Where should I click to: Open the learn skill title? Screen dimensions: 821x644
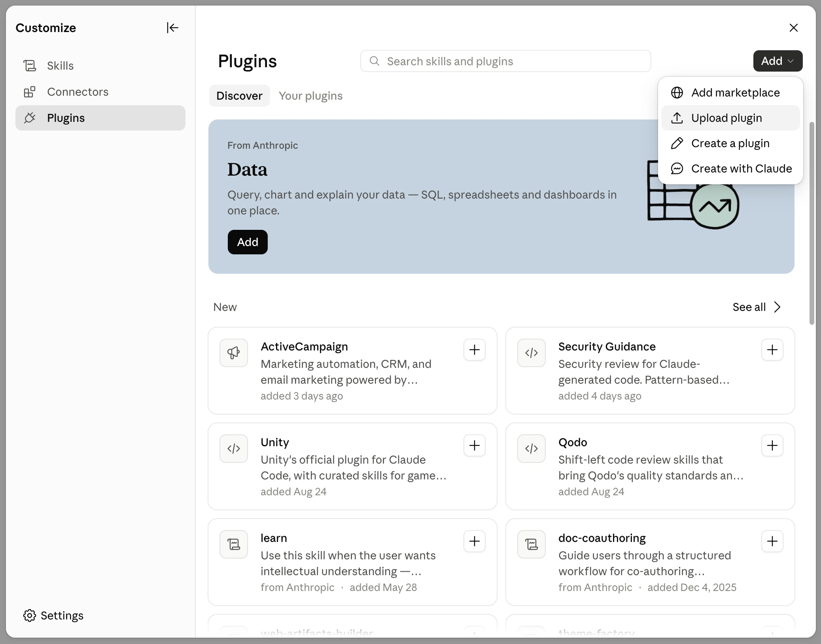[x=274, y=538]
